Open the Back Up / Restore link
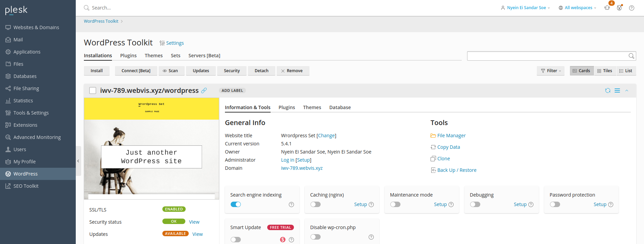The width and height of the screenshot is (644, 244). tap(457, 170)
